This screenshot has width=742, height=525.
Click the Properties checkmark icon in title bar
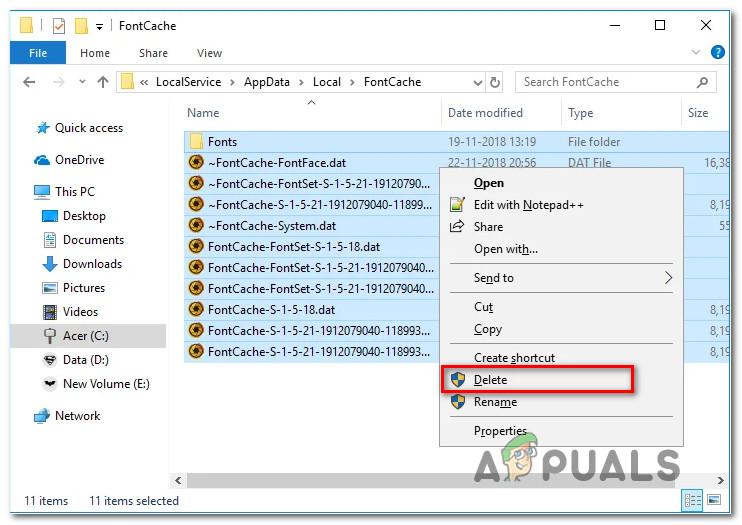(59, 26)
